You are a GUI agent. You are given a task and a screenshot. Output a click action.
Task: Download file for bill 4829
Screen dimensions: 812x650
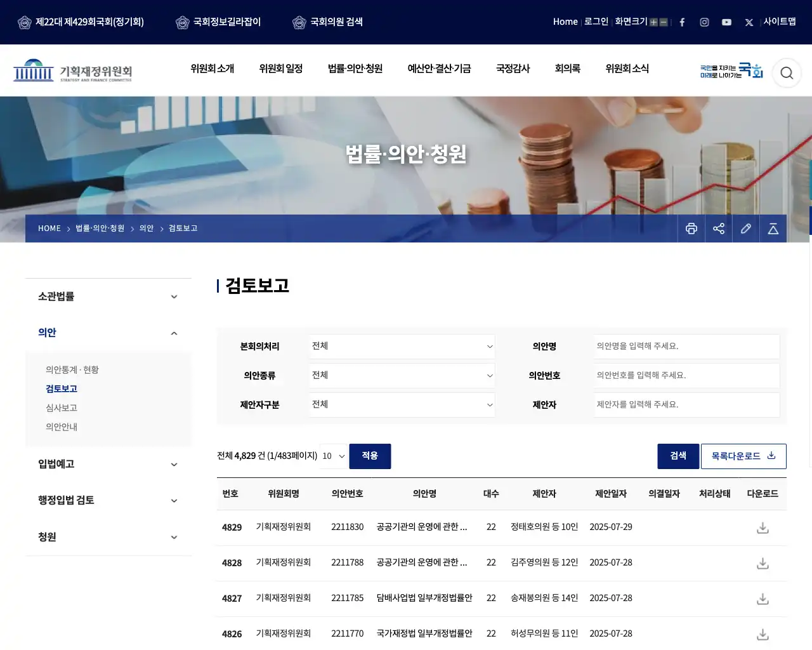(763, 527)
